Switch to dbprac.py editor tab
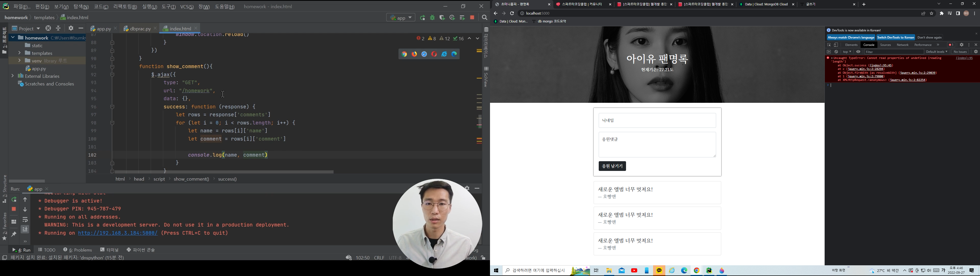980x276 pixels. pyautogui.click(x=140, y=29)
